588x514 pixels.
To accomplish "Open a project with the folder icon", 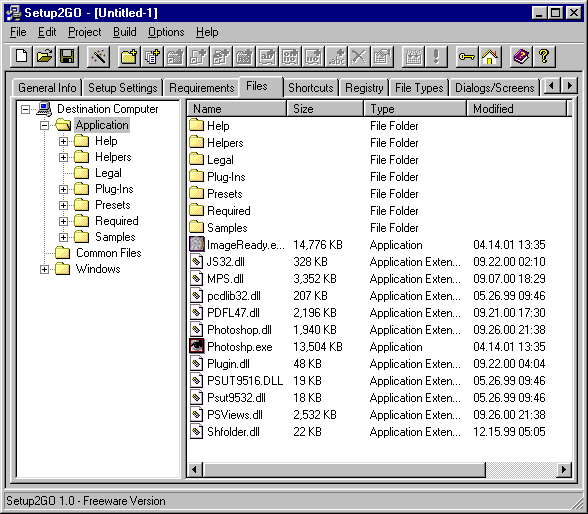I will tap(44, 57).
